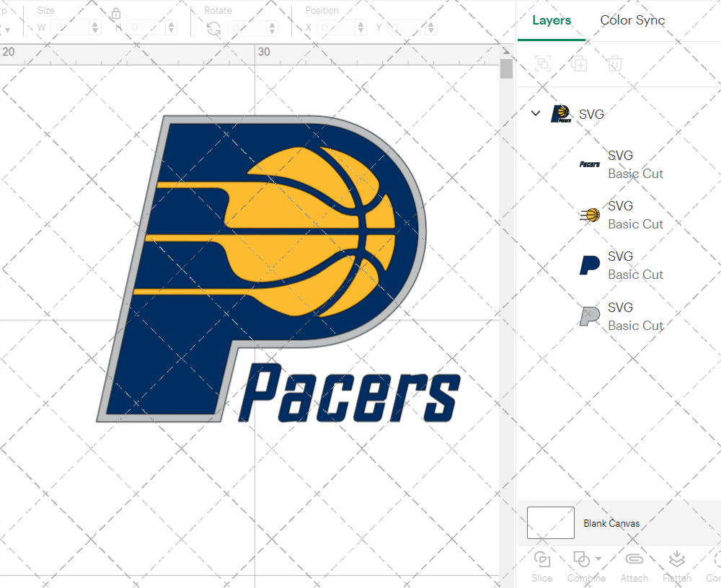721x588 pixels.
Task: Click the width W input field
Action: pos(71,27)
